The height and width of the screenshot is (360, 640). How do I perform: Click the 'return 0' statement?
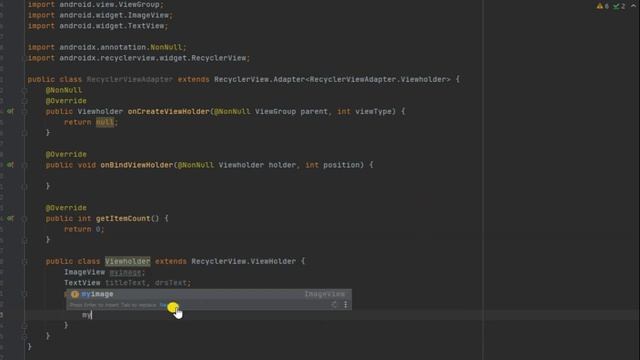[x=84, y=229]
